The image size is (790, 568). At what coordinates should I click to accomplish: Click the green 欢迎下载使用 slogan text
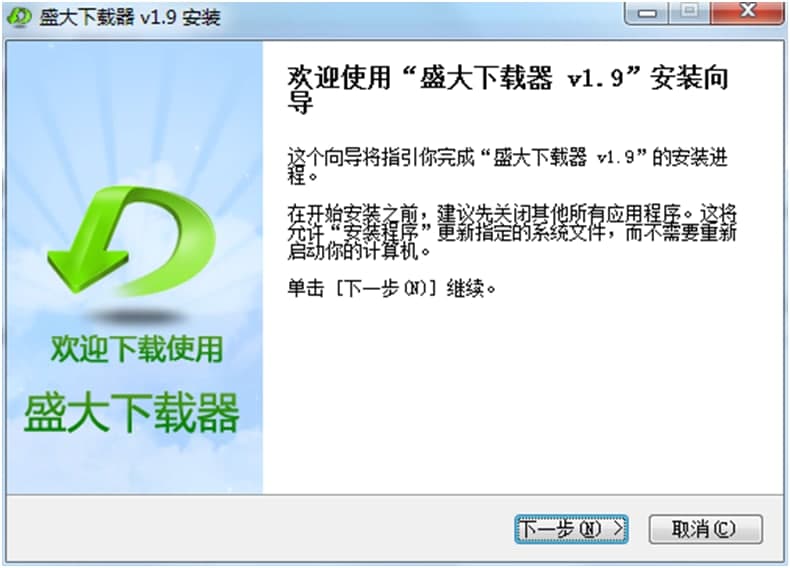click(x=137, y=349)
